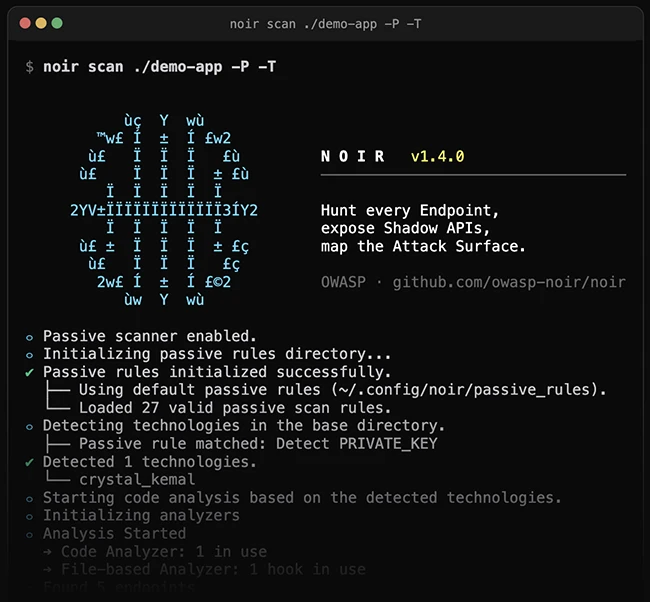The height and width of the screenshot is (602, 650).
Task: Click the 'N O I R' heading text
Action: [x=353, y=156]
